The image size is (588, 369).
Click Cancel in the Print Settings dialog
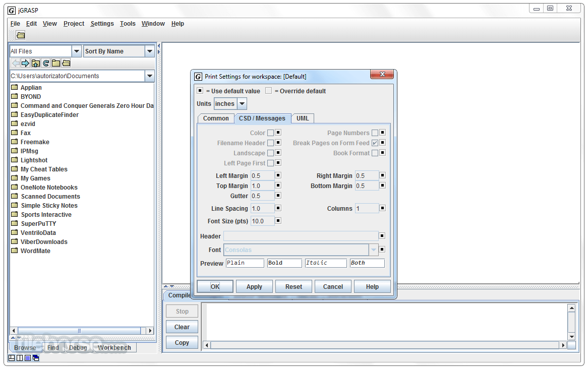click(333, 286)
